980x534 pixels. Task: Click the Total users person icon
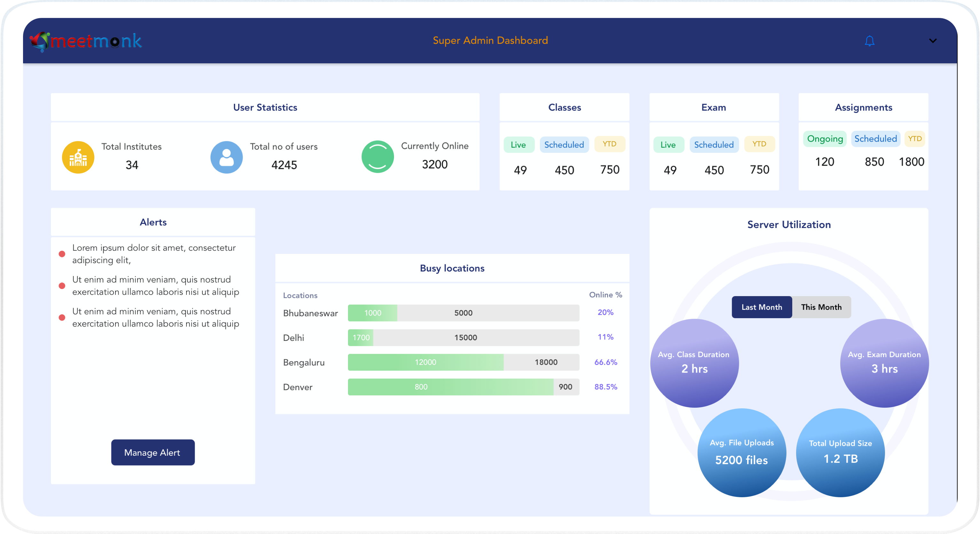[x=226, y=157]
